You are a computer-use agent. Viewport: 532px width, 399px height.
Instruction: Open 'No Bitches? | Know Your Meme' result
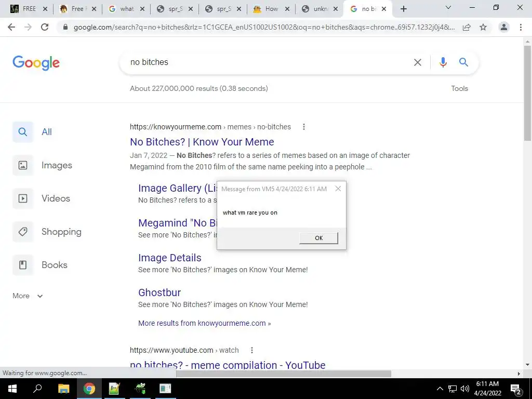tap(202, 142)
